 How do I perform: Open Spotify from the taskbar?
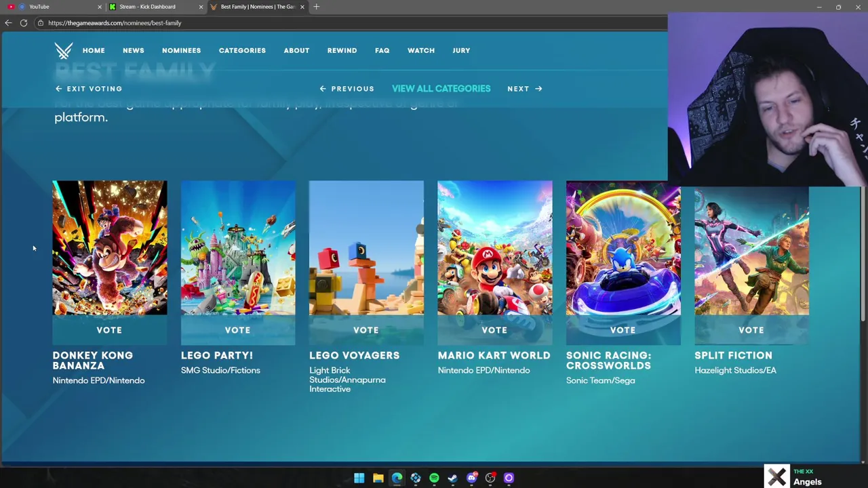(x=434, y=478)
